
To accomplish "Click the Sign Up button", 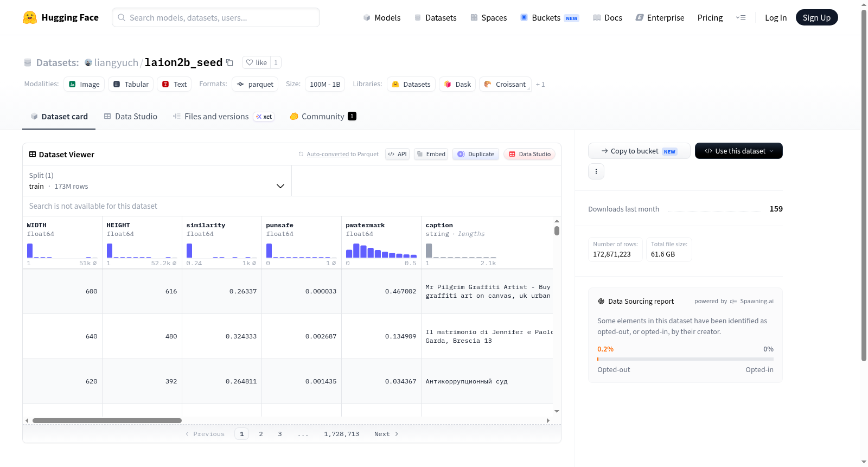I will coord(816,17).
